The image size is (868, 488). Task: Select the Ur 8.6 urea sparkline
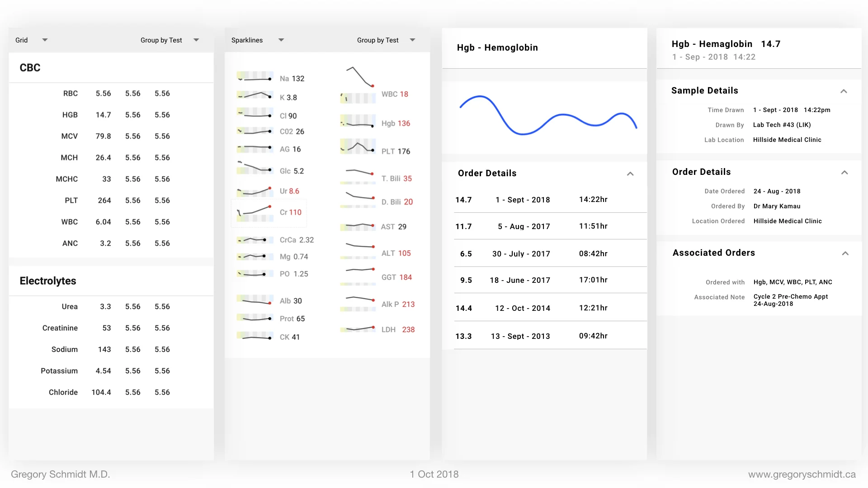(x=255, y=191)
